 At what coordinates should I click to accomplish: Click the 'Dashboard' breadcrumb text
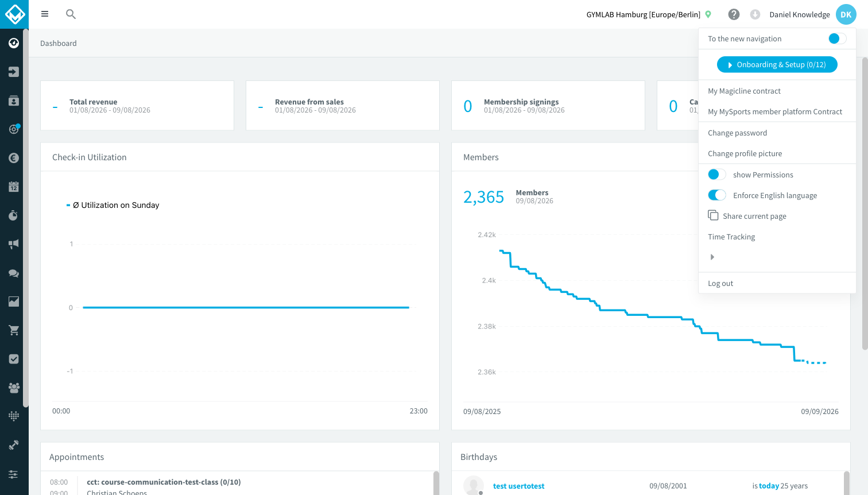59,43
